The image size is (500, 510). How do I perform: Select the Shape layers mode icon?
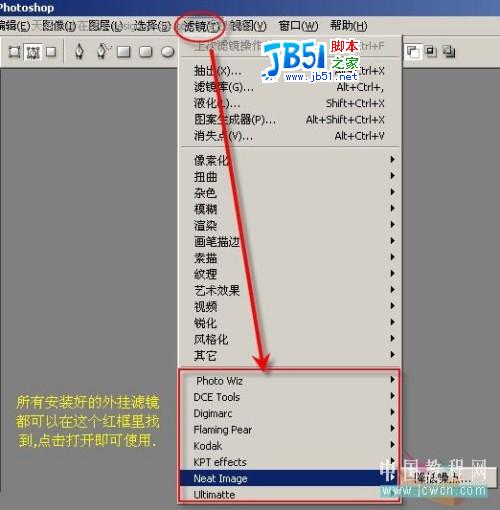14,52
